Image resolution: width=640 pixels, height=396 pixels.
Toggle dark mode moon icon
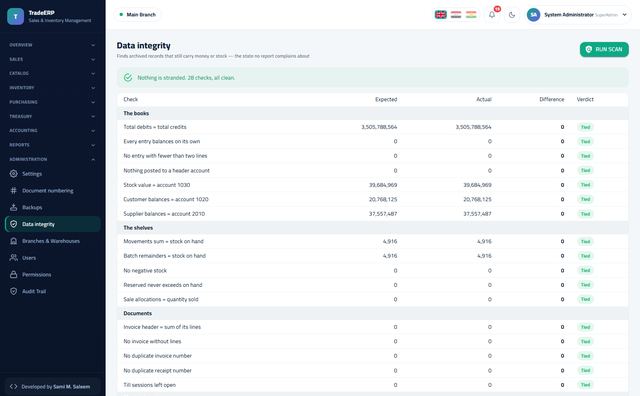coord(512,15)
